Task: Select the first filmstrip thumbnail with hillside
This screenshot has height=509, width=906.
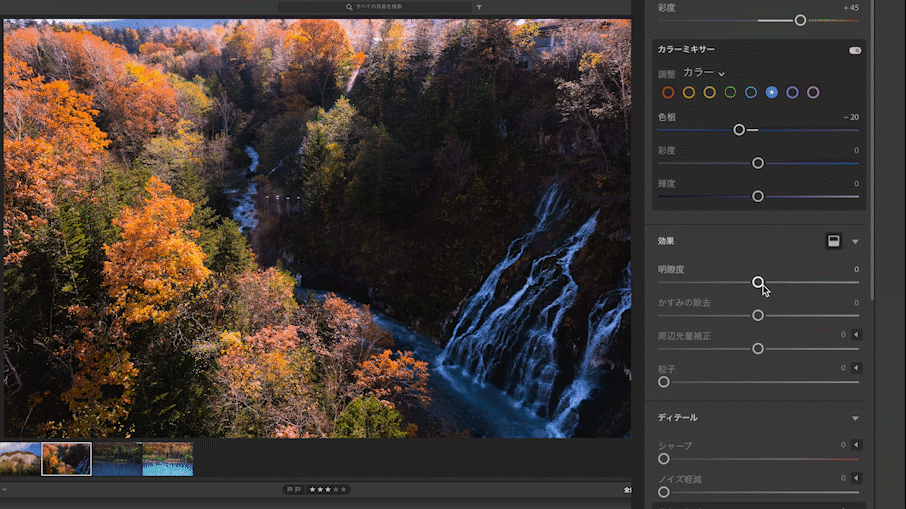Action: point(20,459)
